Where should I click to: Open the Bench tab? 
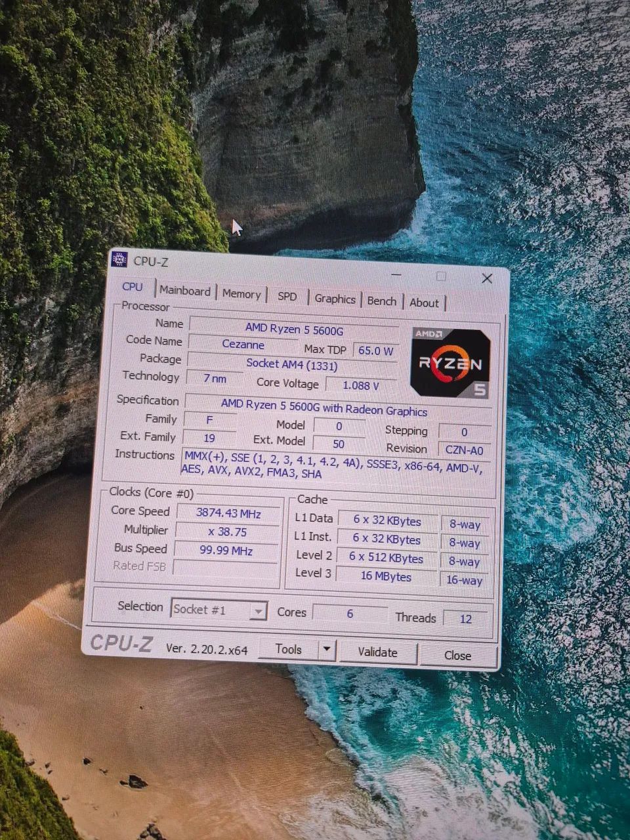[382, 301]
